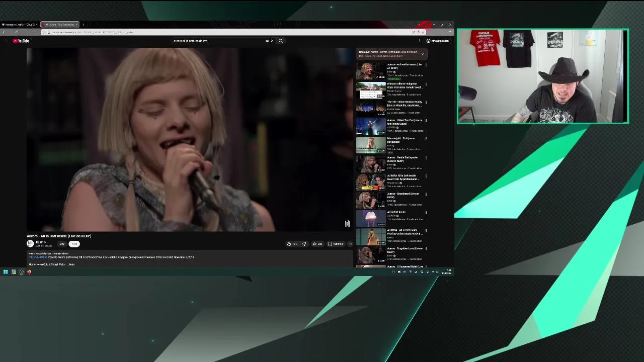Image resolution: width=644 pixels, height=362 pixels.
Task: Open a new browser tab with the plus
Action: (83, 24)
